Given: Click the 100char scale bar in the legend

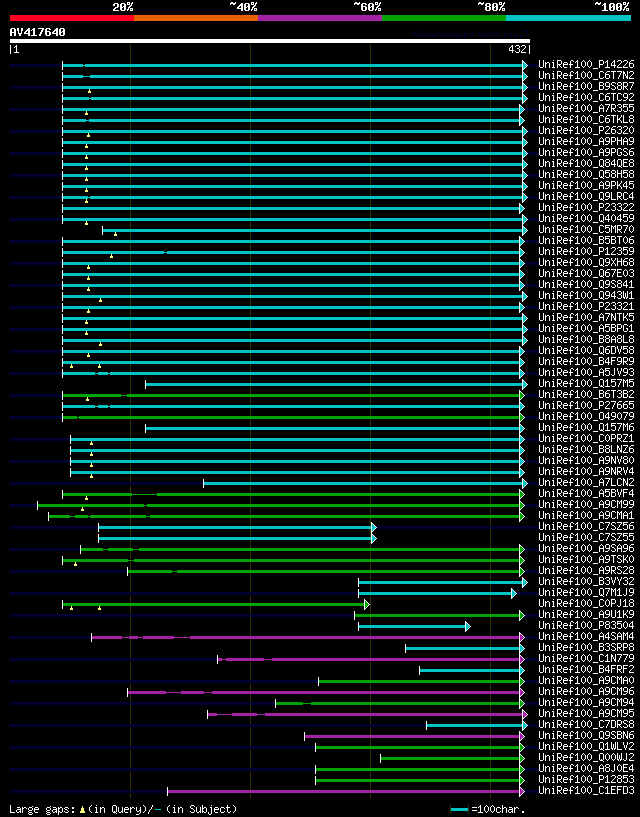Looking at the screenshot, I should (x=459, y=810).
